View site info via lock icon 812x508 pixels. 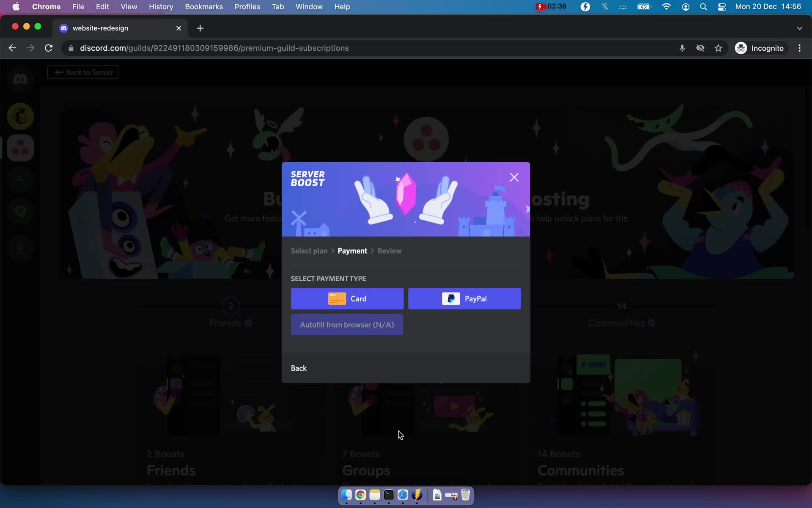tap(71, 48)
